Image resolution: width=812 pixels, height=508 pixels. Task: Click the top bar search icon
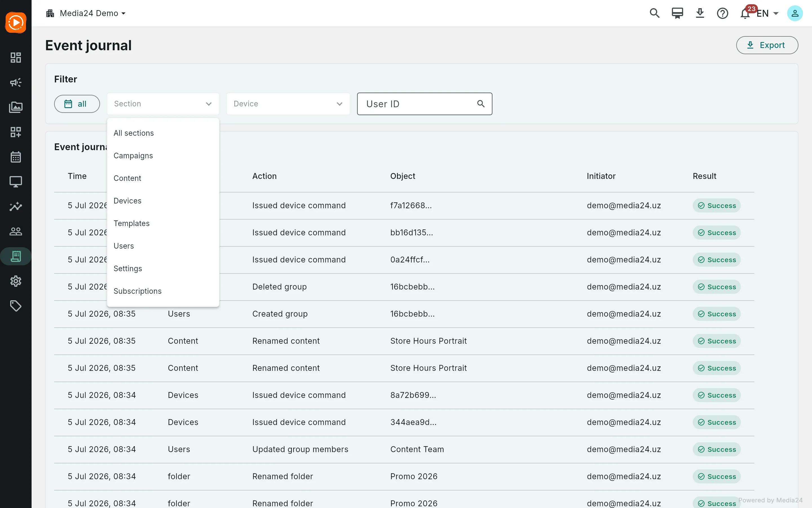[x=655, y=13]
